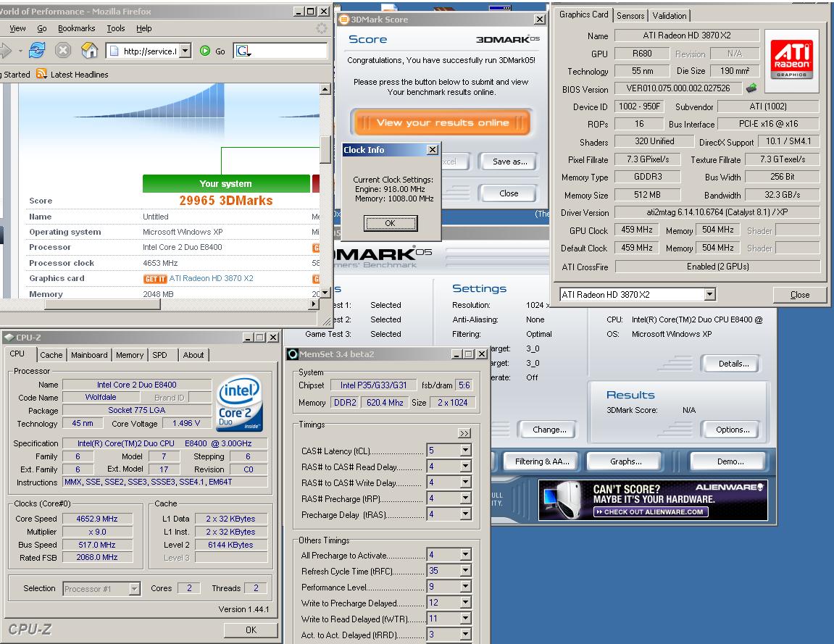Click the GET IT badge beside Radeon HD 3870 X2

point(155,279)
